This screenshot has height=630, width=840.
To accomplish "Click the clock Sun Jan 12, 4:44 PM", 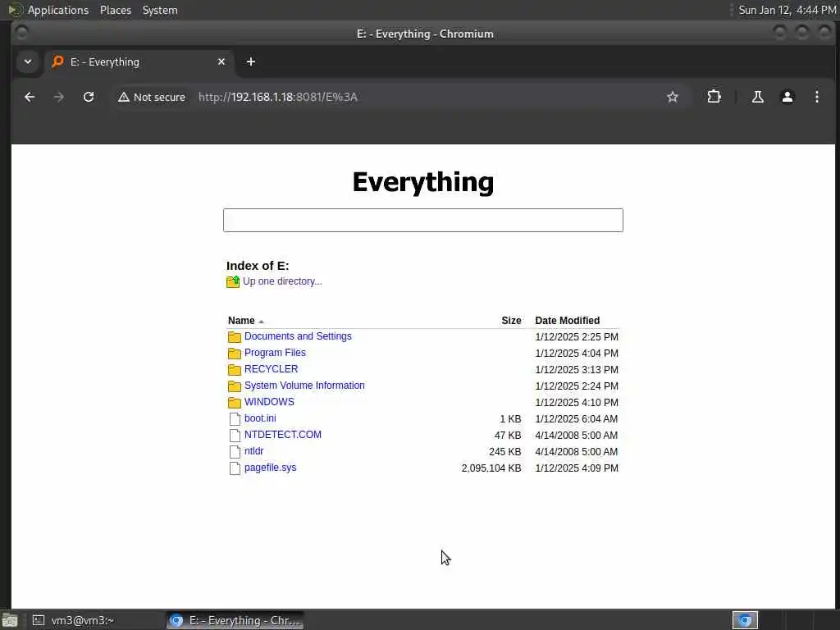I will pyautogui.click(x=787, y=10).
